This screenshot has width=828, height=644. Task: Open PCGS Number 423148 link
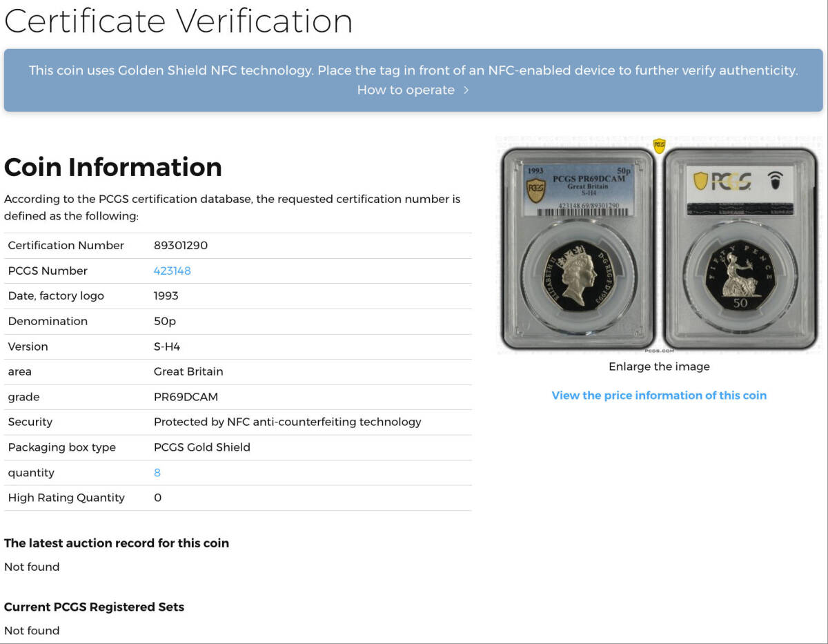click(172, 271)
